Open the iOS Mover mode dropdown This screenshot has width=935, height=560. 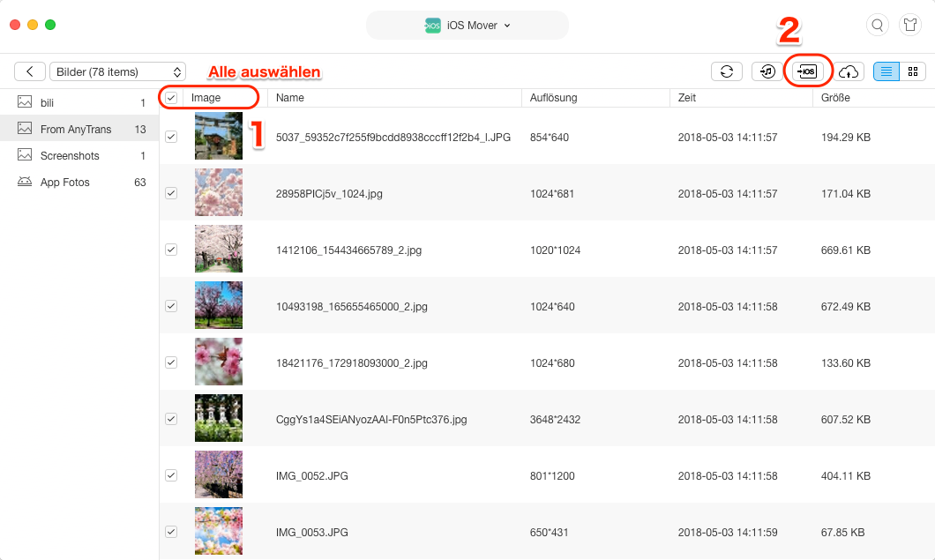(467, 25)
